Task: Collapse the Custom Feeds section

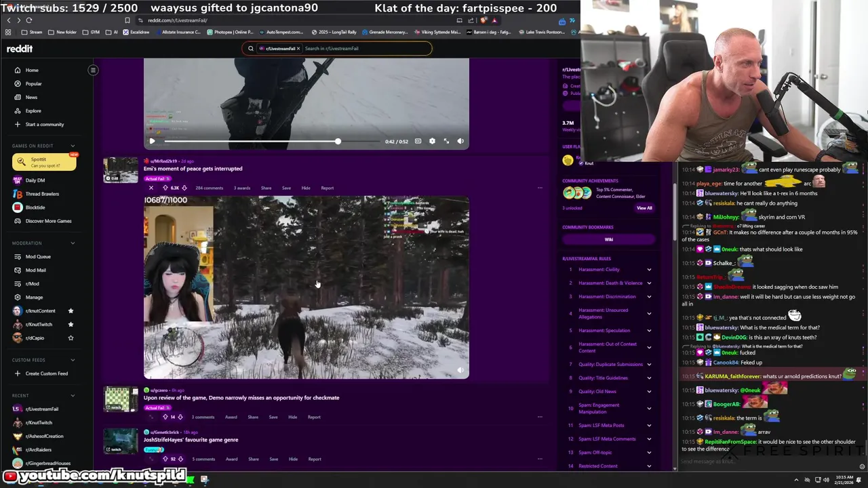Action: pyautogui.click(x=73, y=360)
